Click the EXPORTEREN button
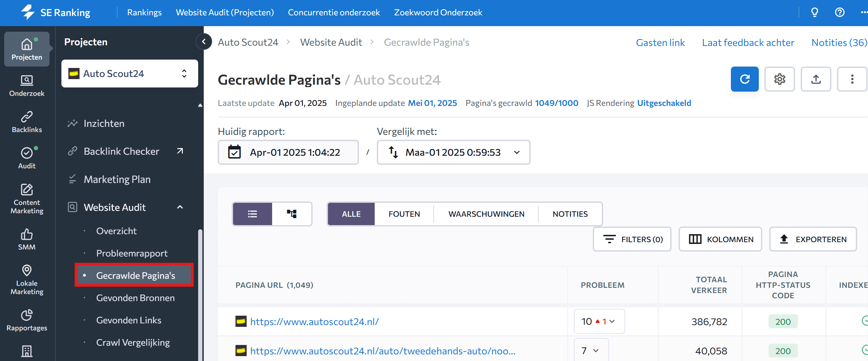 click(813, 239)
